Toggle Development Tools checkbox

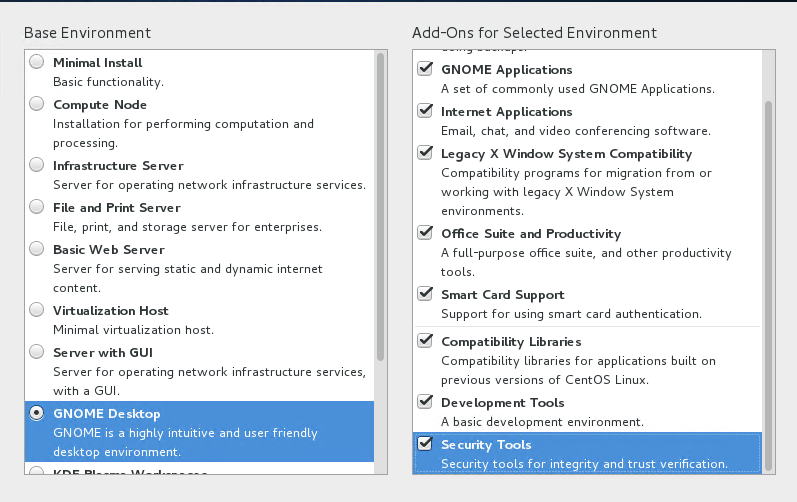pos(425,401)
